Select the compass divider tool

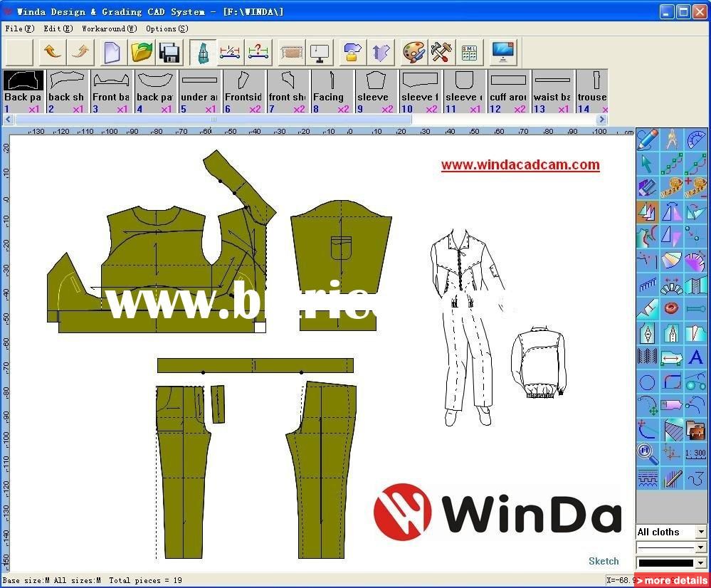coord(672,140)
